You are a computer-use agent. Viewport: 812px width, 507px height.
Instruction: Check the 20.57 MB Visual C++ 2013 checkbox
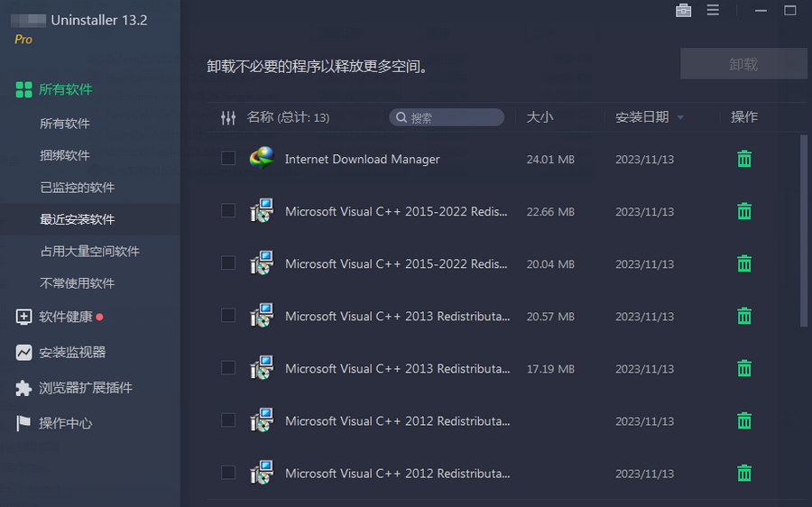(228, 315)
